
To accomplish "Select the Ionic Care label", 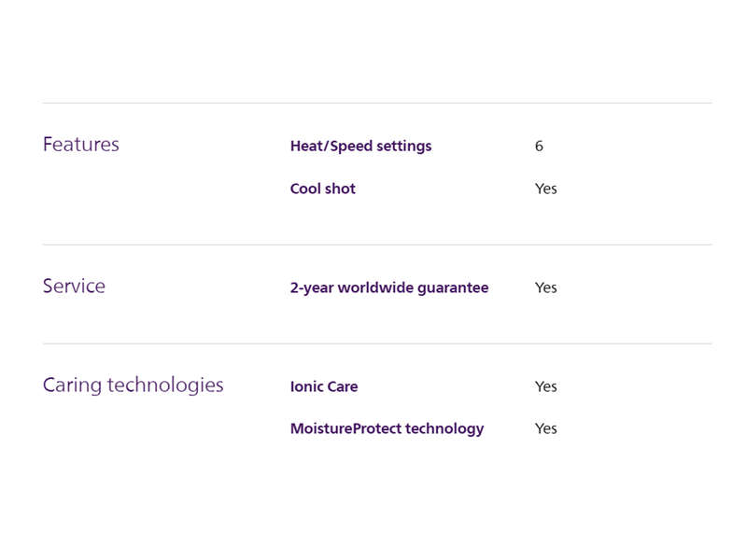I will coord(324,386).
